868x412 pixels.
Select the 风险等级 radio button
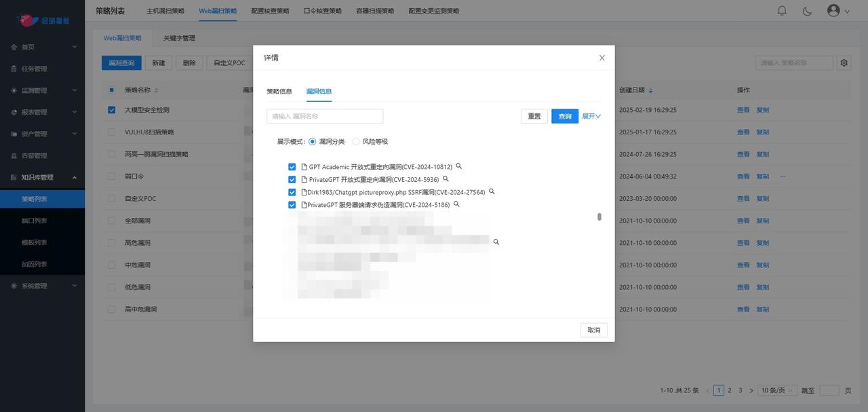pos(355,141)
